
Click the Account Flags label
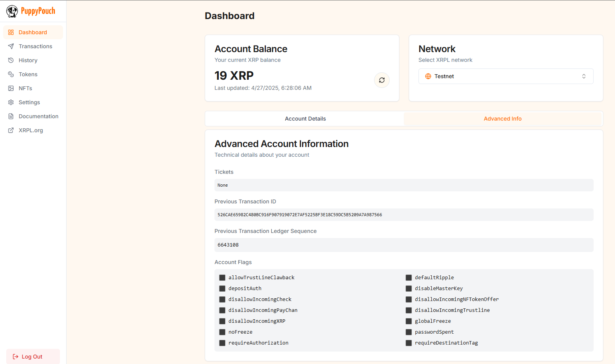tap(233, 262)
